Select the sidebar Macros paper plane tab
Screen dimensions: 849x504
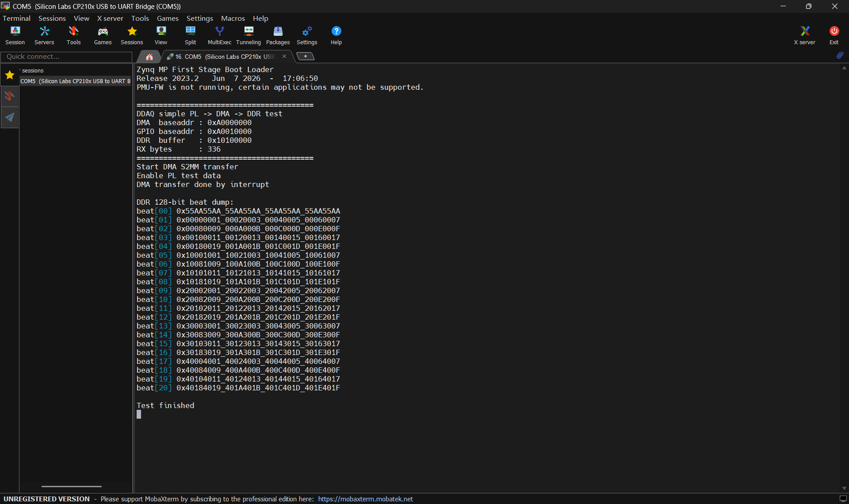pos(10,117)
